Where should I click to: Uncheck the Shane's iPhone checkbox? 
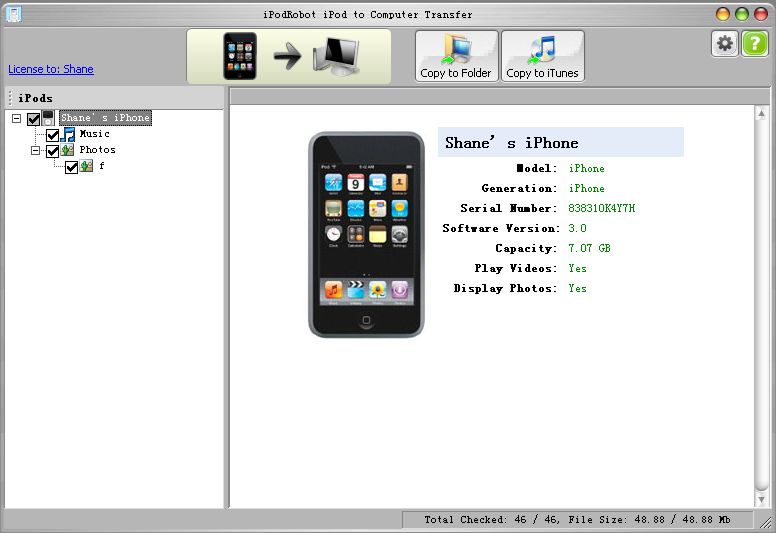coord(33,119)
